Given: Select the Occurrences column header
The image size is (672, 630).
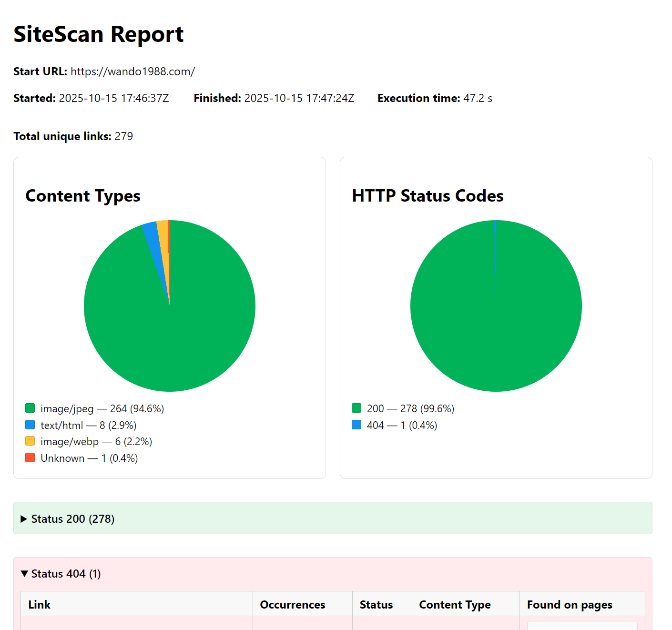Looking at the screenshot, I should [292, 604].
